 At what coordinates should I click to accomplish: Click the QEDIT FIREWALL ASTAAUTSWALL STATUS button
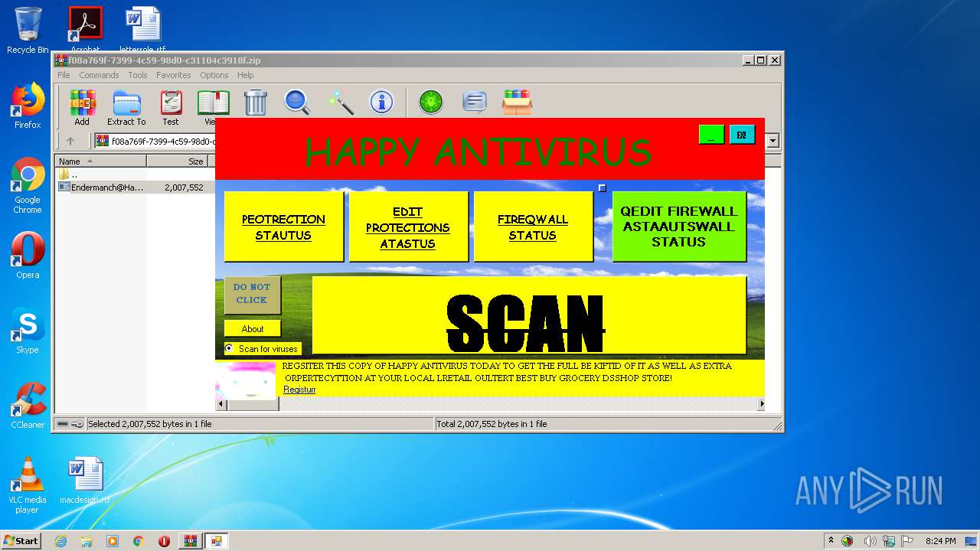coord(679,227)
